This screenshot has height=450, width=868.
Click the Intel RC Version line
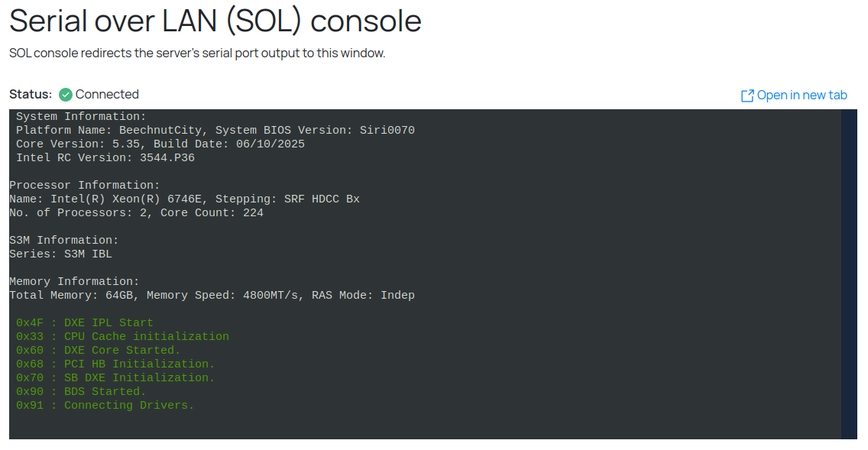pyautogui.click(x=105, y=158)
